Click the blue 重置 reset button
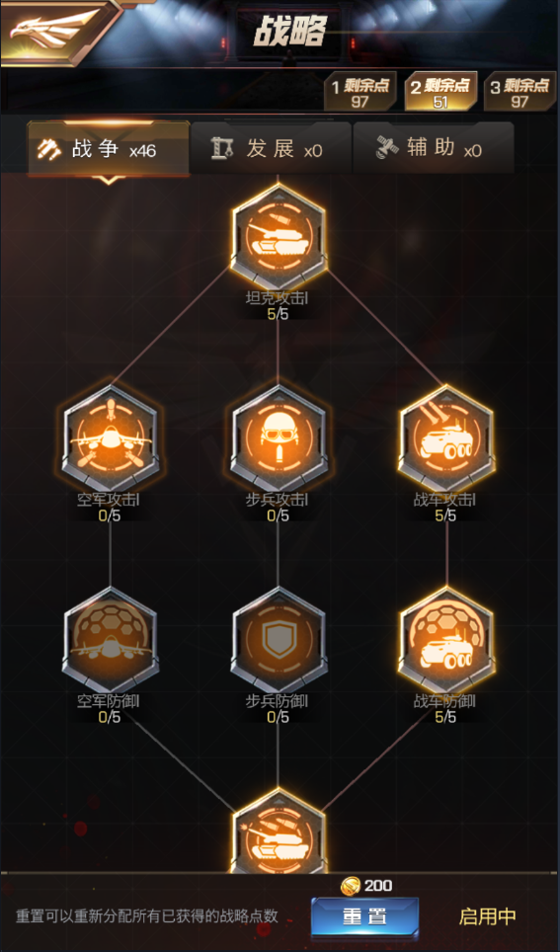The image size is (560, 952). click(x=364, y=916)
